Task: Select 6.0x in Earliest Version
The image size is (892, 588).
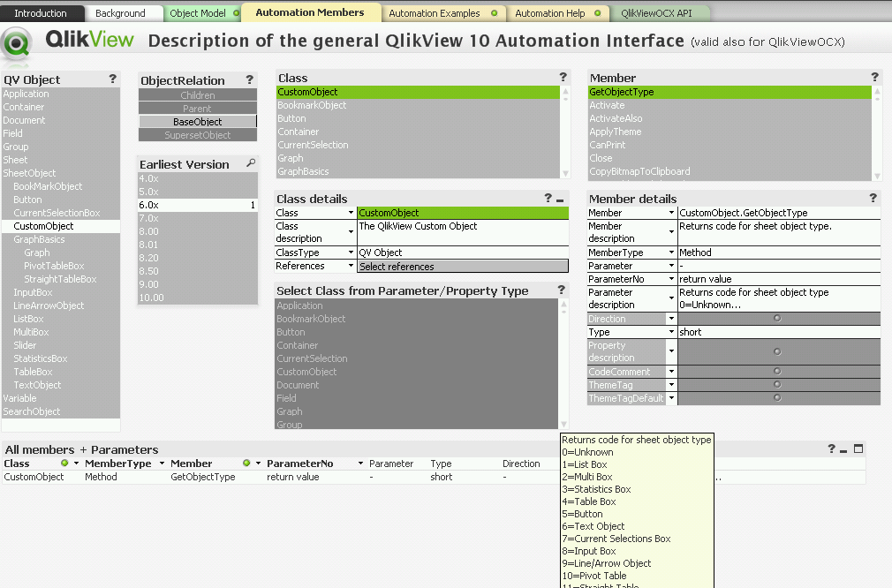Action: click(198, 205)
